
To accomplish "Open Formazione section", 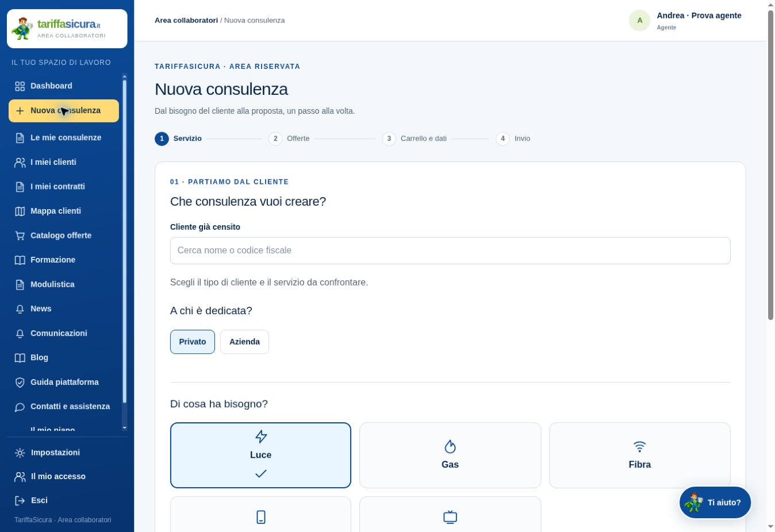I will click(x=64, y=260).
